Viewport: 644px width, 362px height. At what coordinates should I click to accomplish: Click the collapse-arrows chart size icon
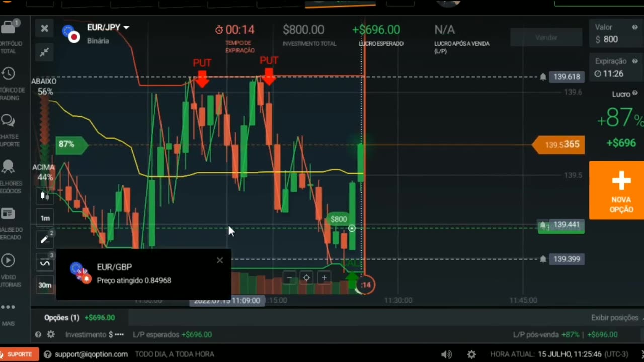coord(44,52)
